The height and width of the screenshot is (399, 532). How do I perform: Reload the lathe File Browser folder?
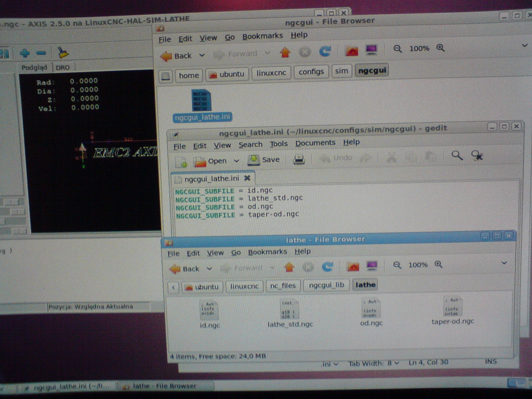pos(327,266)
